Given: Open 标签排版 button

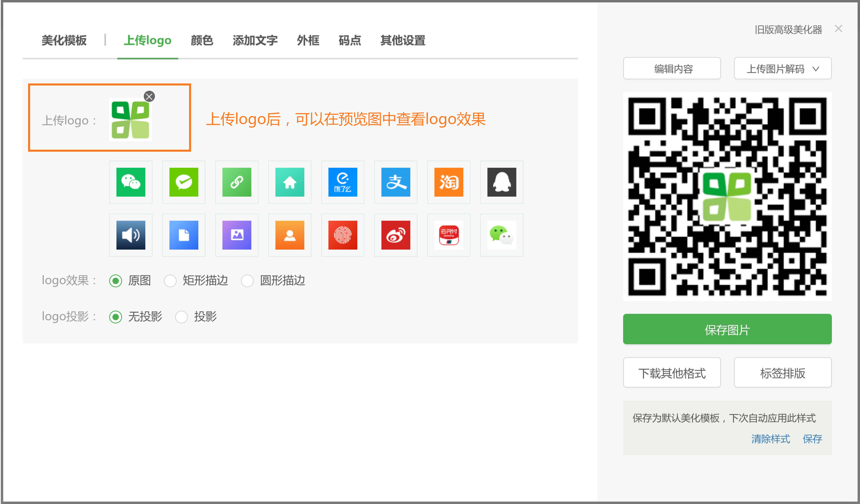Looking at the screenshot, I should [x=783, y=373].
